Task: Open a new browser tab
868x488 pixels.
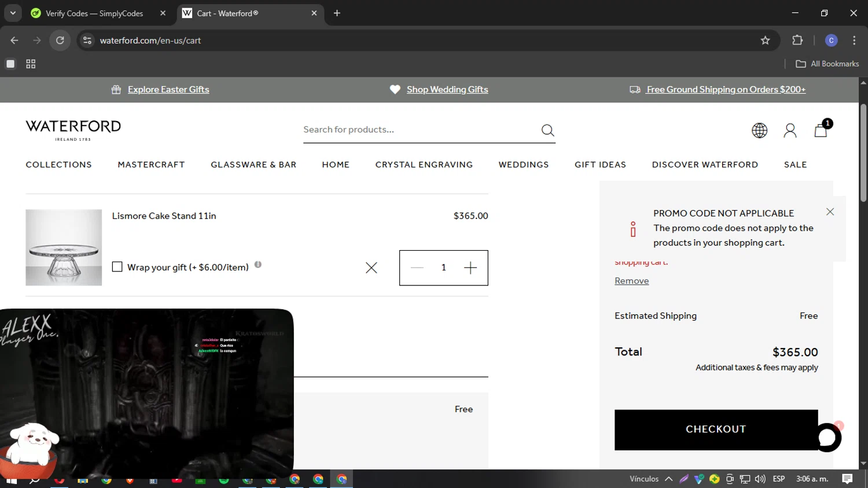Action: 337,13
